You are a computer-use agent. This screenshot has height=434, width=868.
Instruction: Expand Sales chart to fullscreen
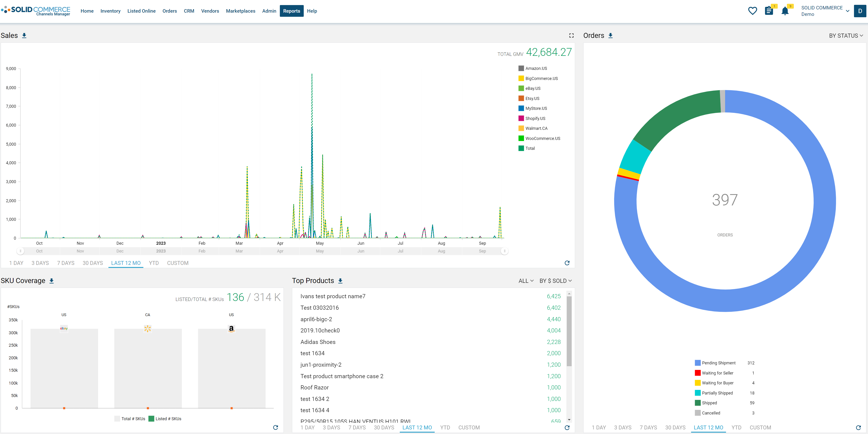pos(571,35)
